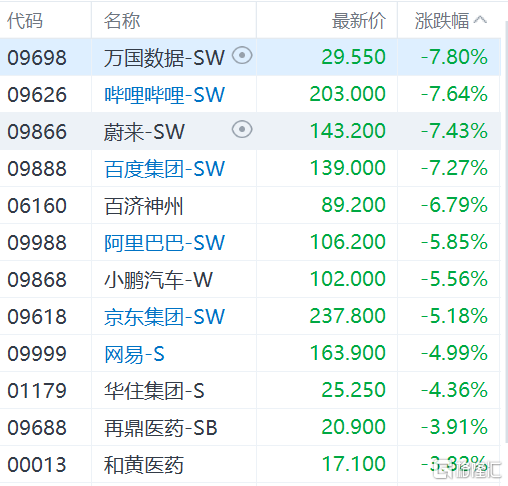Viewport: 508px width, 486px height.
Task: Click stock code 09999
Action: point(37,354)
